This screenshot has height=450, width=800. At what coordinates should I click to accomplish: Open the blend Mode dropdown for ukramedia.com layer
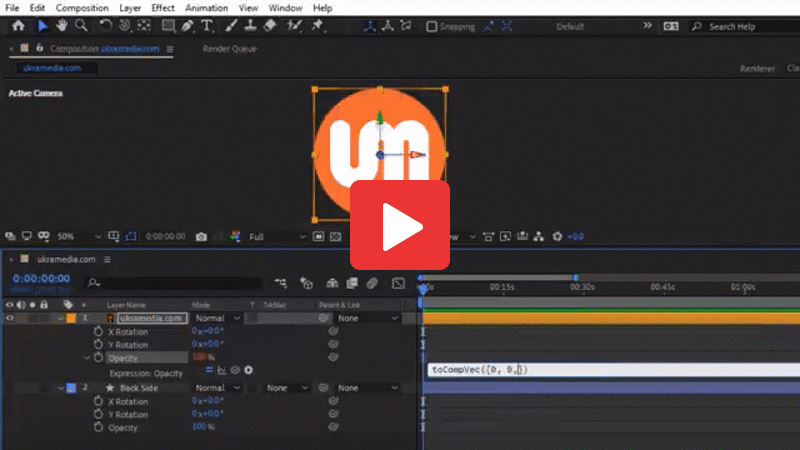(216, 318)
